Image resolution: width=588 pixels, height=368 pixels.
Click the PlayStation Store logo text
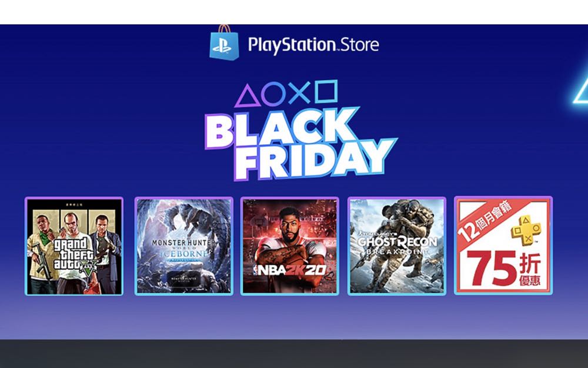coord(313,45)
